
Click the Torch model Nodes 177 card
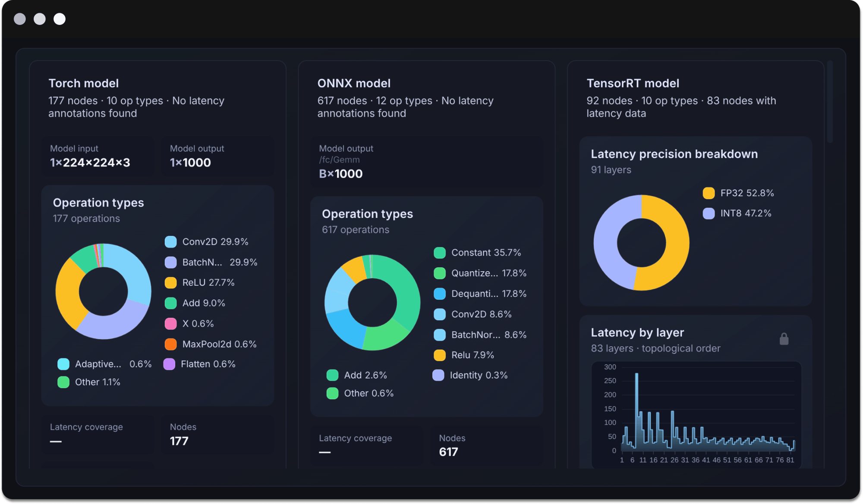(x=217, y=435)
